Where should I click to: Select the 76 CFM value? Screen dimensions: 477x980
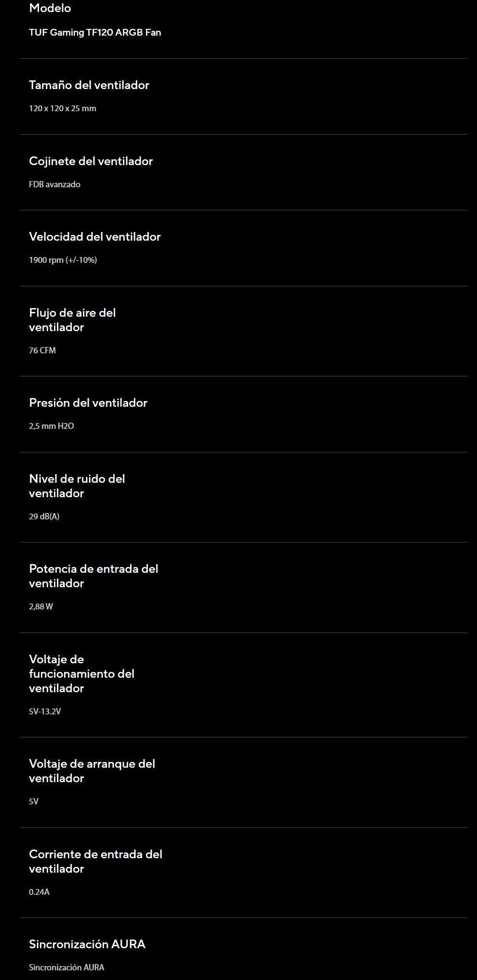coord(42,350)
